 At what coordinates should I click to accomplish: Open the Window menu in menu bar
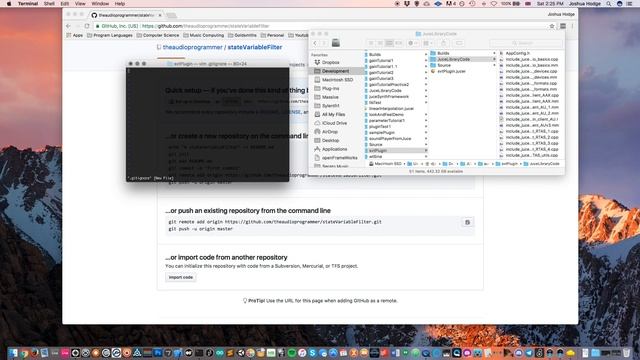pyautogui.click(x=100, y=3)
